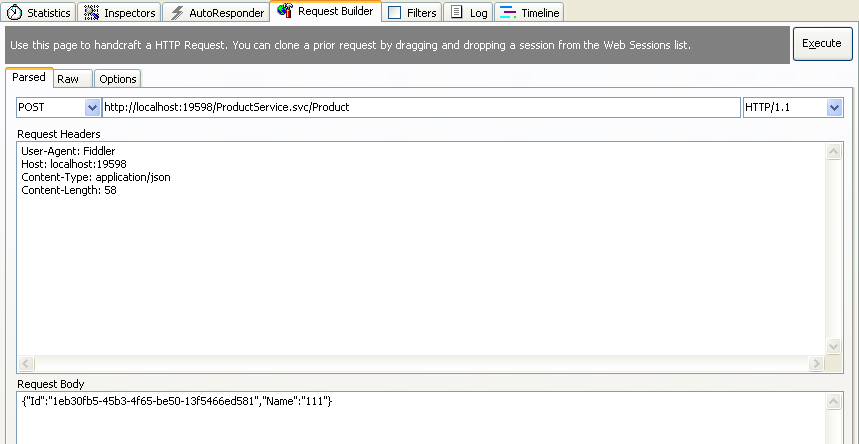Image resolution: width=859 pixels, height=444 pixels.
Task: Click the AutoResponder lightning bolt icon
Action: (177, 13)
